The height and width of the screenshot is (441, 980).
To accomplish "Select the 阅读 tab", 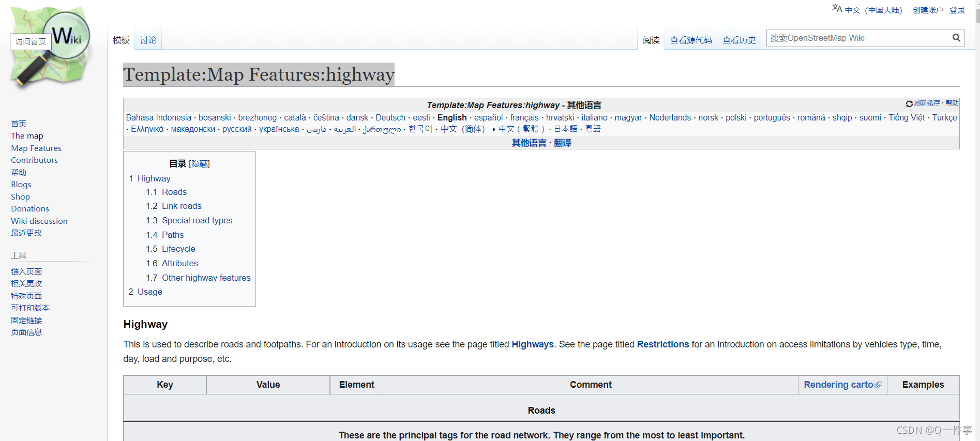I will click(x=651, y=40).
